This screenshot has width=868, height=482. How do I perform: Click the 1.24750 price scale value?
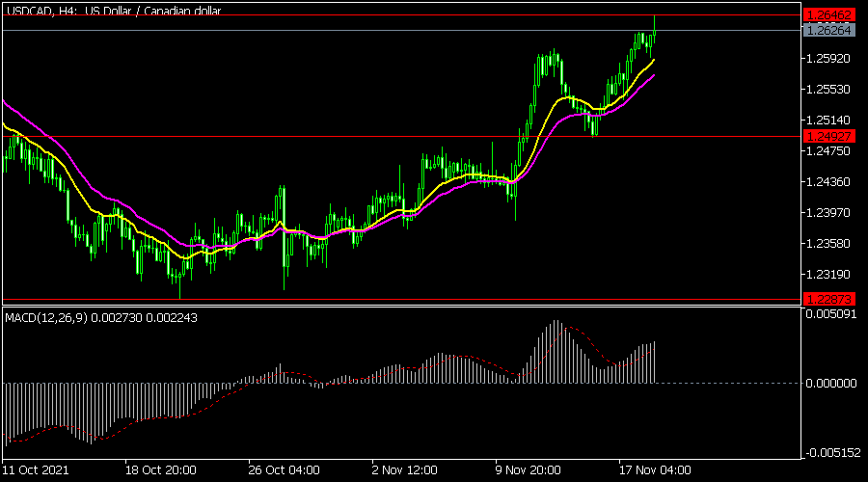click(x=828, y=151)
